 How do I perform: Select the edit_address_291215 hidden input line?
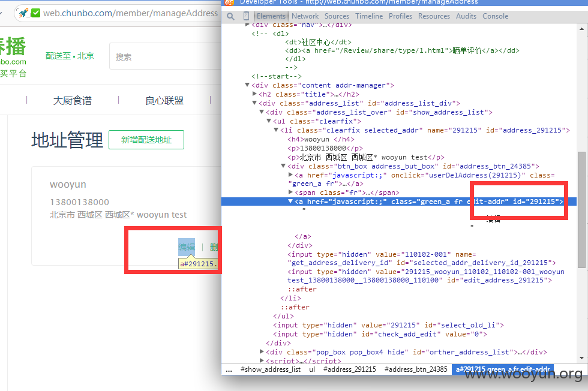[426, 276]
